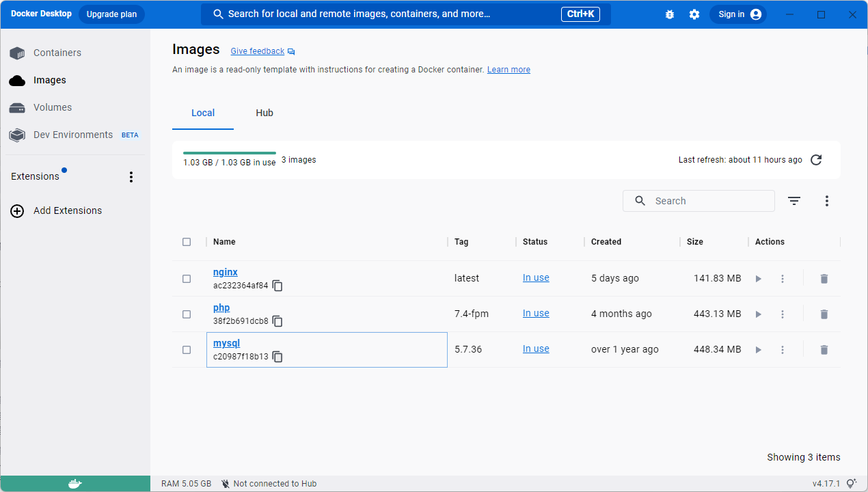Click the Dev Environments box icon
The image size is (868, 492).
coord(17,135)
